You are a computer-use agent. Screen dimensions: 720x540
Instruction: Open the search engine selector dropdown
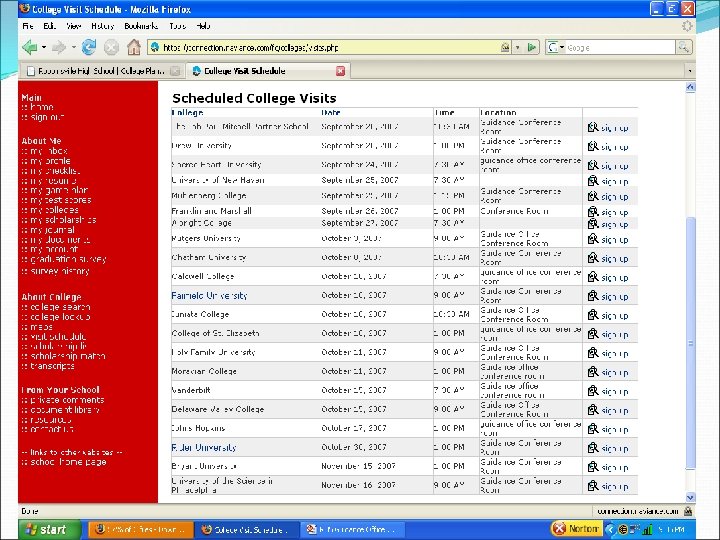(556, 47)
